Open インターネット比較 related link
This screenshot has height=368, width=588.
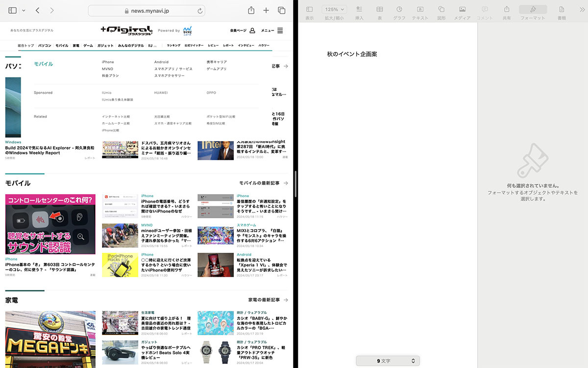[116, 116]
